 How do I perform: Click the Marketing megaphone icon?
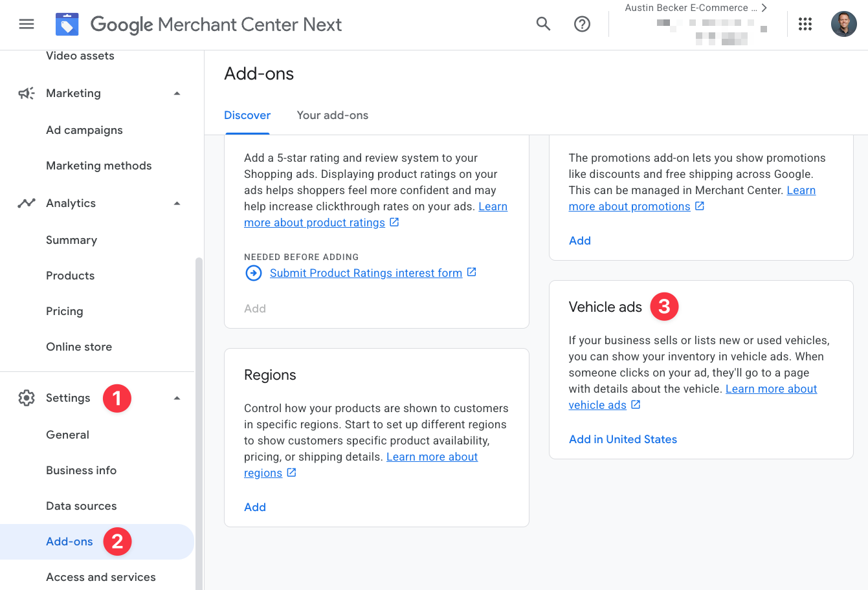pos(27,93)
